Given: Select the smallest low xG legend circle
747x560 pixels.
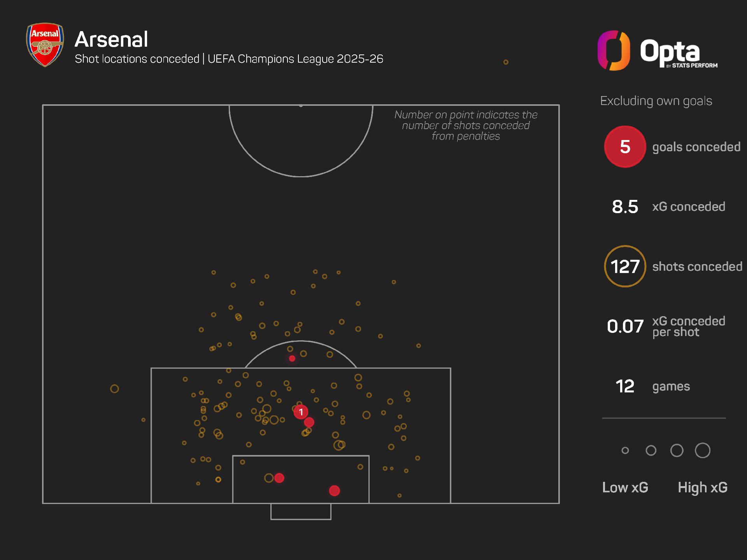Looking at the screenshot, I should tap(625, 450).
